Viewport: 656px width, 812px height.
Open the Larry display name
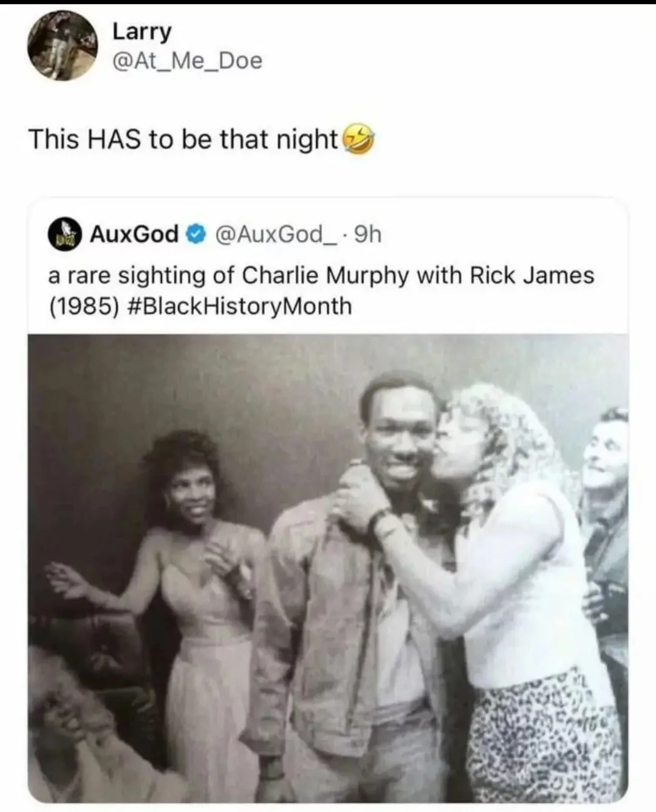[142, 32]
